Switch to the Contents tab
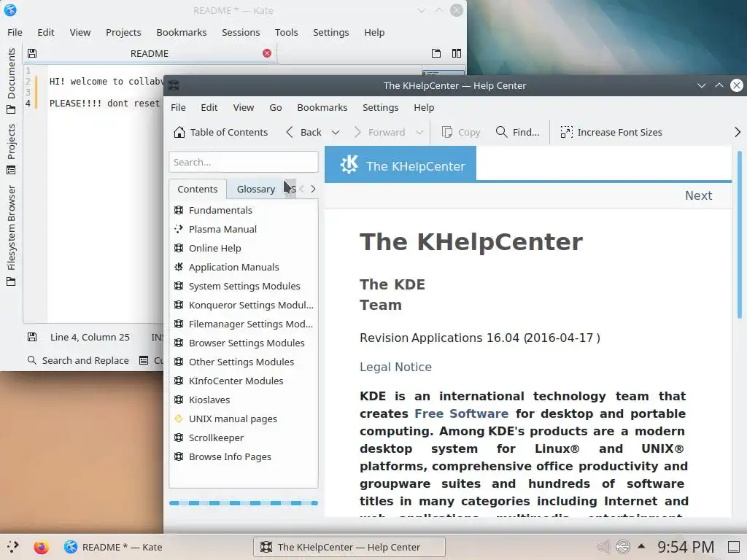The width and height of the screenshot is (747, 560). pyautogui.click(x=197, y=189)
